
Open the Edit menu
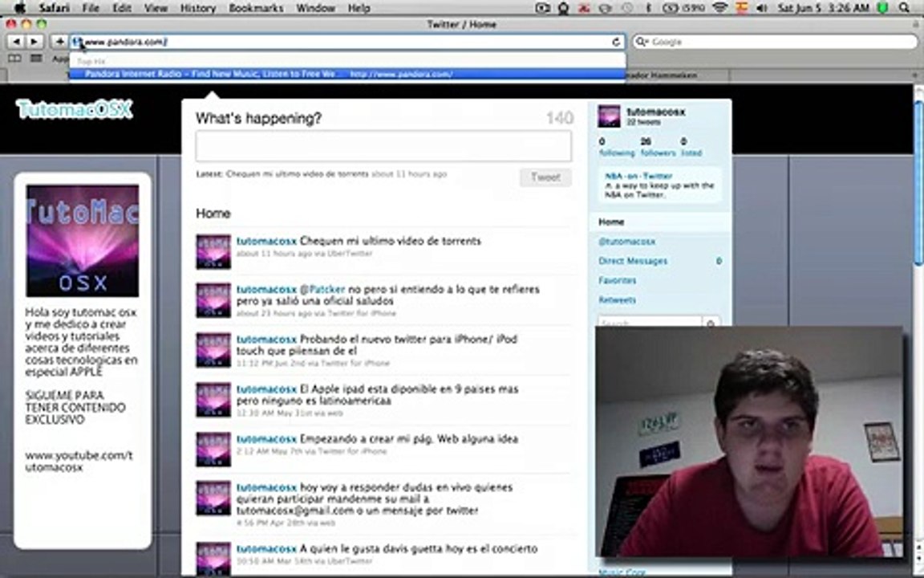click(x=122, y=8)
